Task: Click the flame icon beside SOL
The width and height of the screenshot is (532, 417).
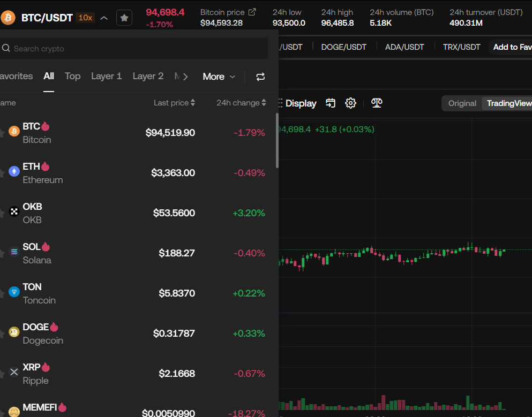Action: (x=46, y=246)
